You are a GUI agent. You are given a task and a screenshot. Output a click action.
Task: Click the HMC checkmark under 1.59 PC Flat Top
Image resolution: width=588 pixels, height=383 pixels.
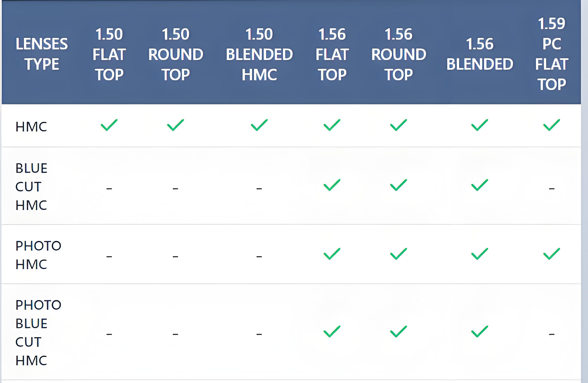(x=551, y=125)
